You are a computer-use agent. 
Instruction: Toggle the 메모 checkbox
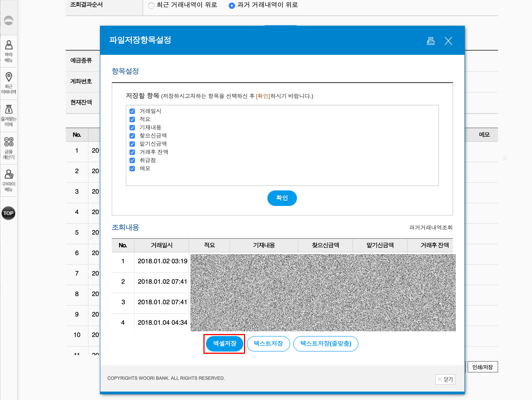tap(132, 169)
